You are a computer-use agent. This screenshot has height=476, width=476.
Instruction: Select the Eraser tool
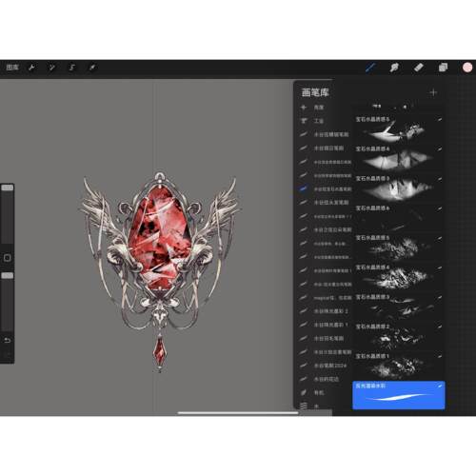(x=419, y=68)
